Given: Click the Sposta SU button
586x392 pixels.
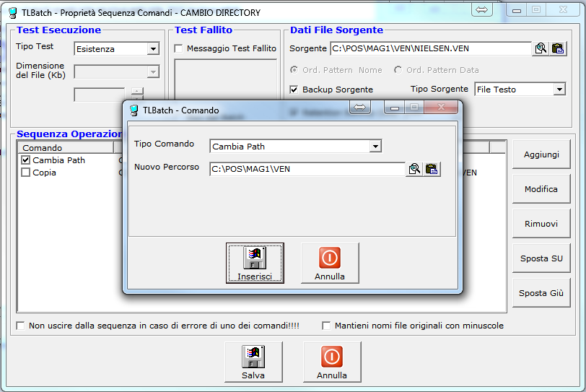Looking at the screenshot, I should point(541,258).
